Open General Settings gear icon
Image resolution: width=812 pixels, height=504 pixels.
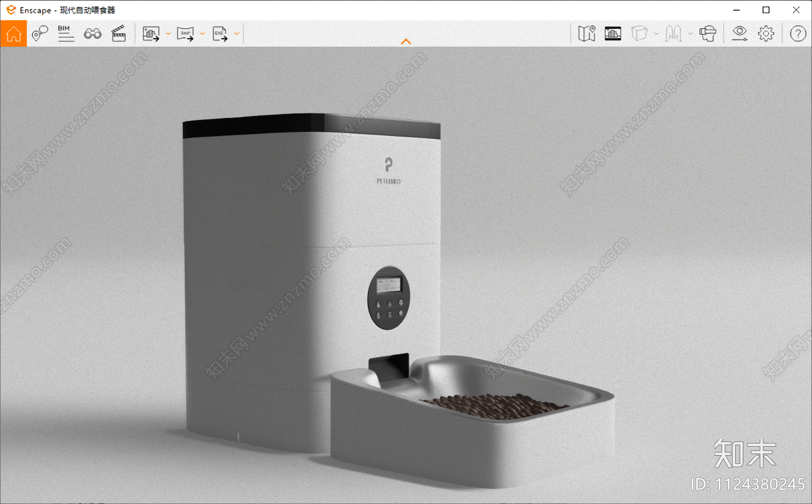766,34
